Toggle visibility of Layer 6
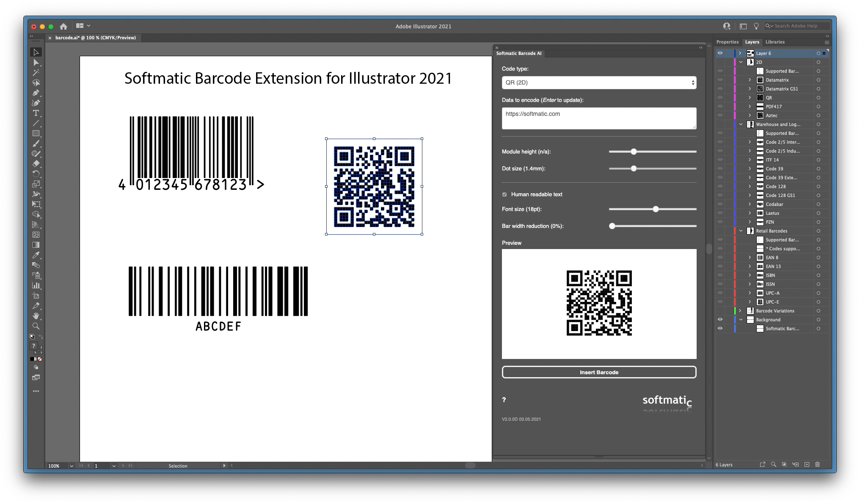This screenshot has width=860, height=504. tap(720, 53)
